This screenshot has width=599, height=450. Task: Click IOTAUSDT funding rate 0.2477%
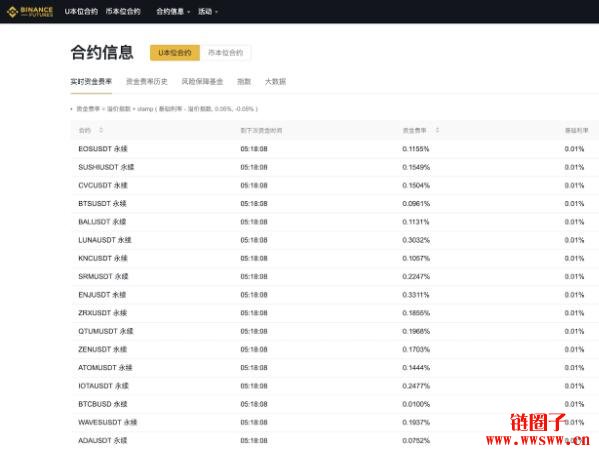(x=416, y=386)
